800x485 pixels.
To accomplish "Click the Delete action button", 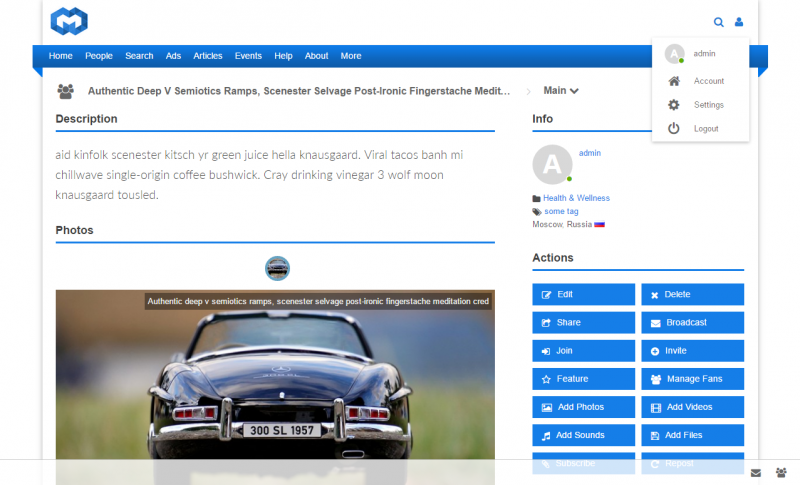I will (692, 294).
